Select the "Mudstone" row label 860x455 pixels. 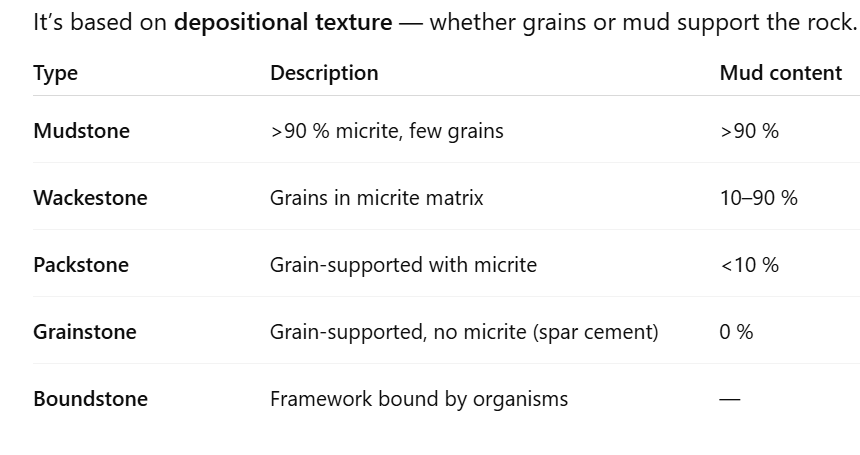point(81,131)
